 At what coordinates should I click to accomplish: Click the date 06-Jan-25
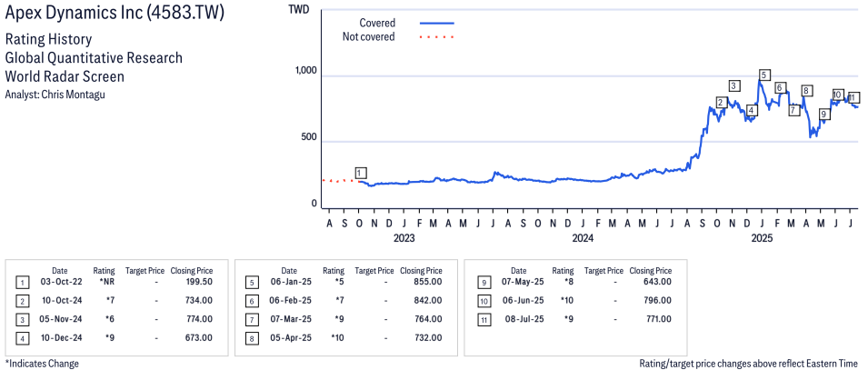pyautogui.click(x=290, y=283)
